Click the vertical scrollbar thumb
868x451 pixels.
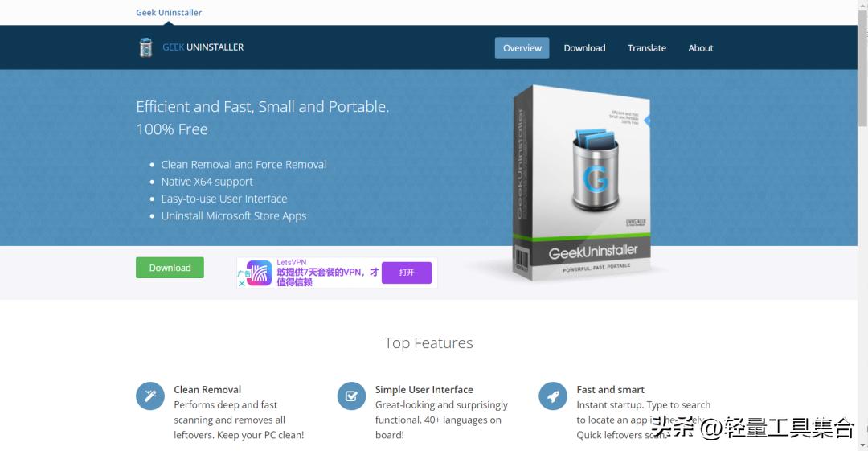coord(862,68)
